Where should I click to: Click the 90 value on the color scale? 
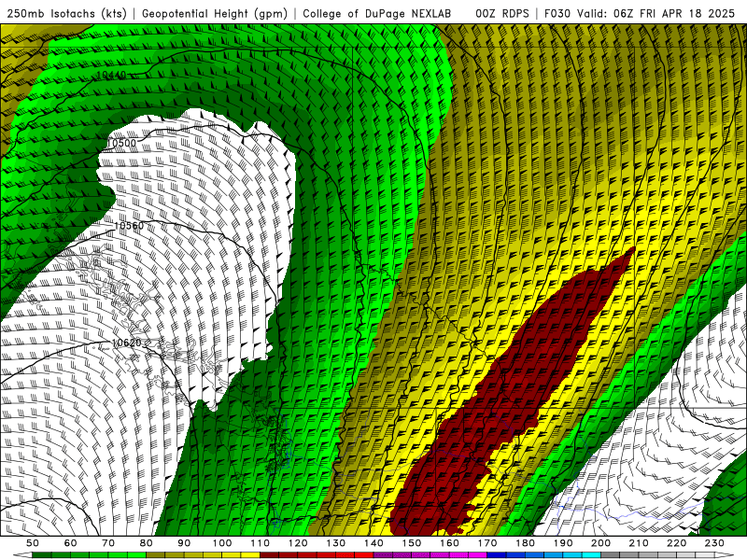click(184, 543)
